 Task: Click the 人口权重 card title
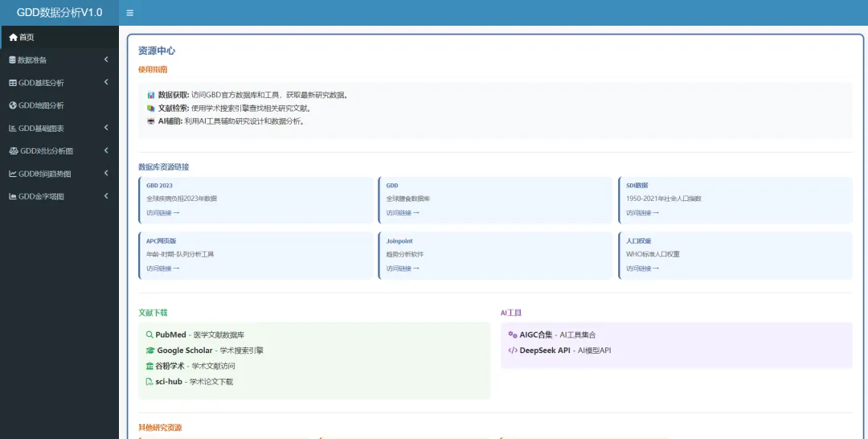coord(639,241)
